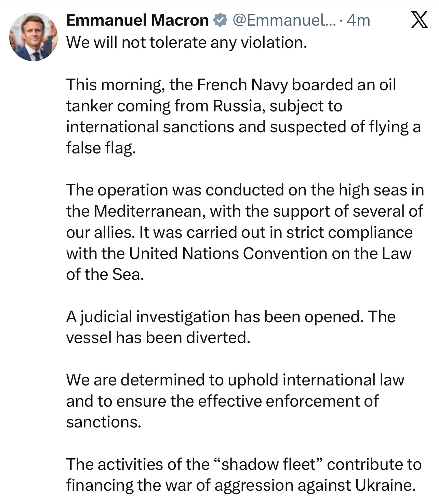This screenshot has height=504, width=439.
Task: Click the standalone 'sanctions.' line
Action: click(104, 422)
